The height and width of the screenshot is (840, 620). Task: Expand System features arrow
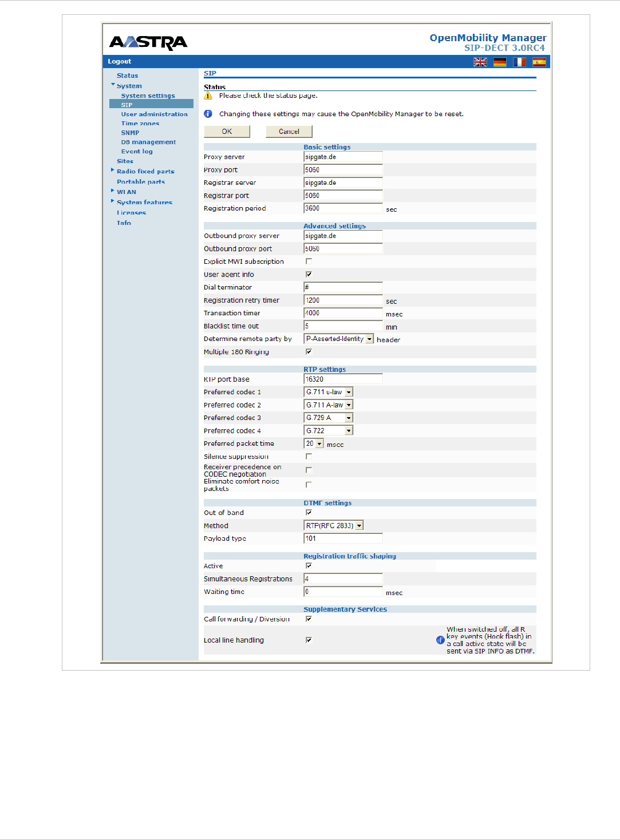click(112, 201)
